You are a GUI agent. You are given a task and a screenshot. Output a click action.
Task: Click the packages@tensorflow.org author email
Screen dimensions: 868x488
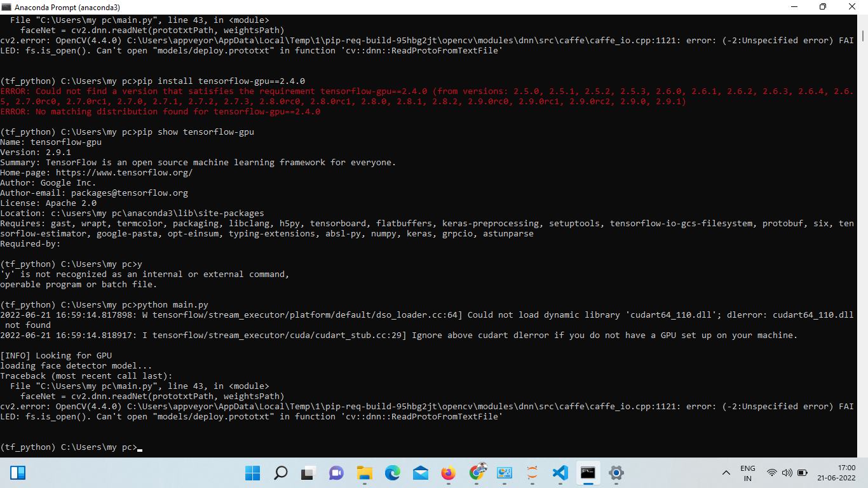pyautogui.click(x=130, y=193)
